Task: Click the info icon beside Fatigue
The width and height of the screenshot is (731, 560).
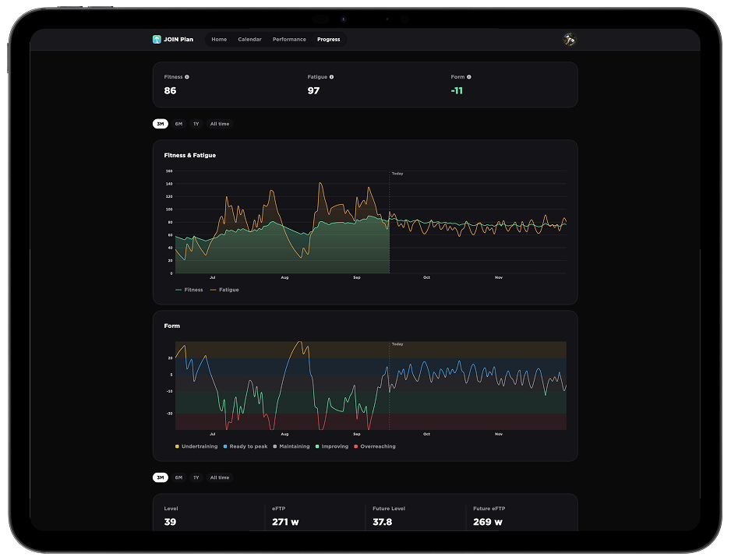Action: point(331,77)
